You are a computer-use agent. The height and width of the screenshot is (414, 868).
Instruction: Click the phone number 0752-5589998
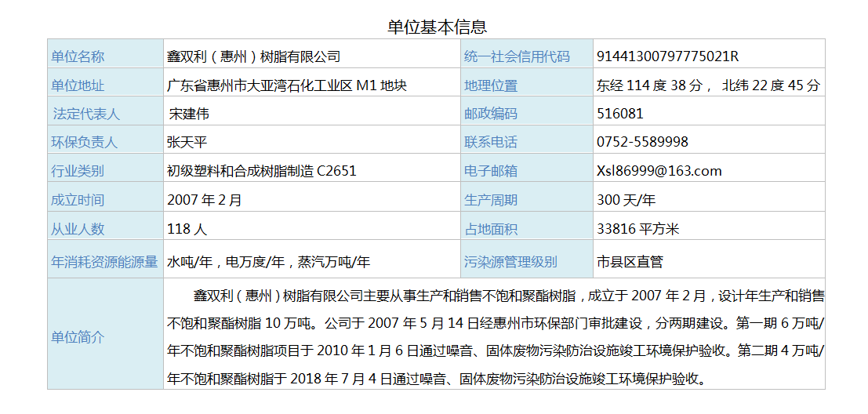[642, 142]
